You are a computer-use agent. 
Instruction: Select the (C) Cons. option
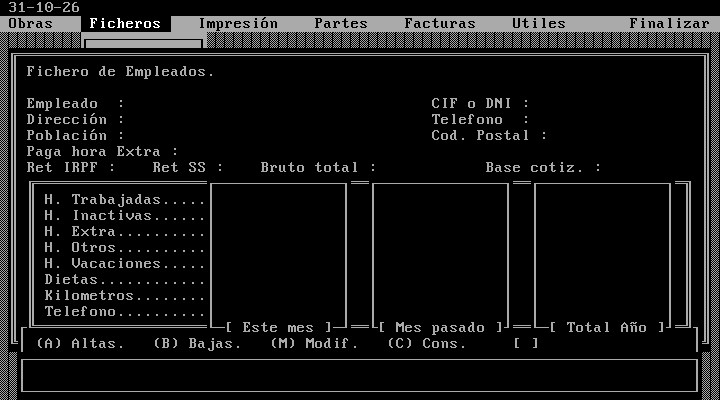click(427, 344)
